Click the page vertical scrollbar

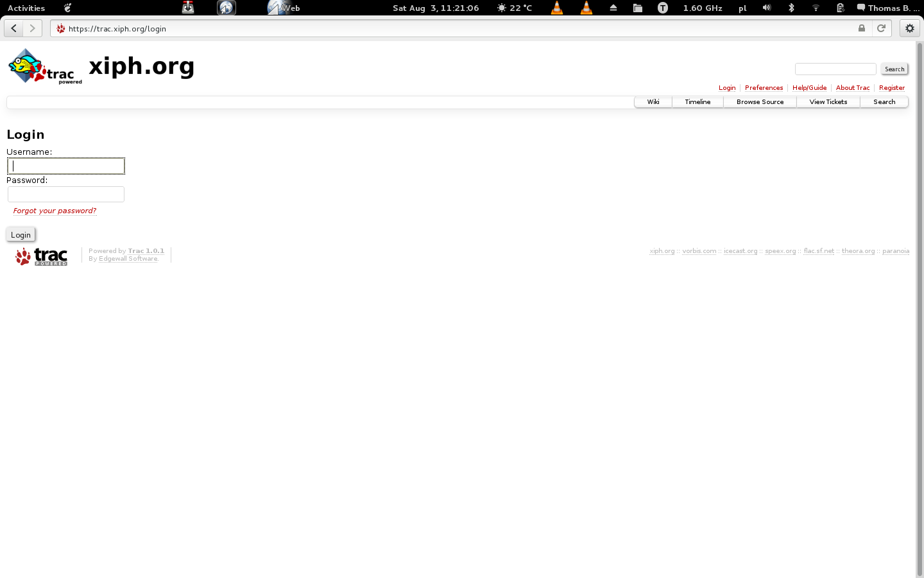[x=920, y=308]
